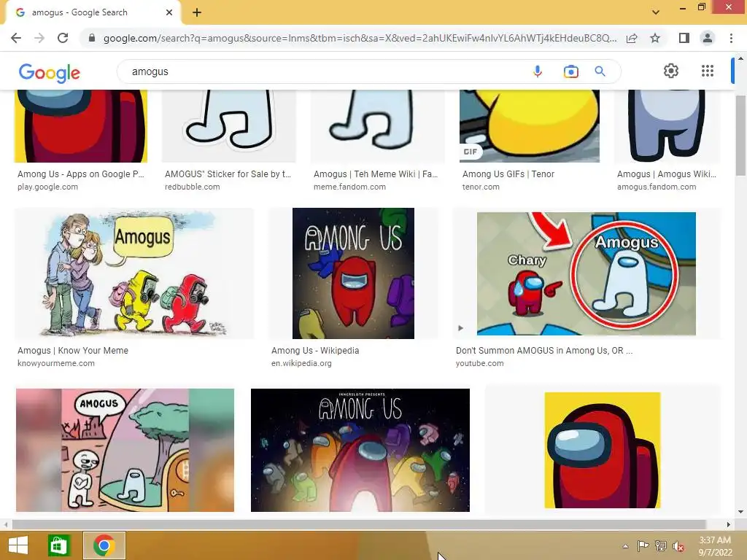The image size is (747, 560).
Task: Open the Chrome profile avatar
Action: 708,38
